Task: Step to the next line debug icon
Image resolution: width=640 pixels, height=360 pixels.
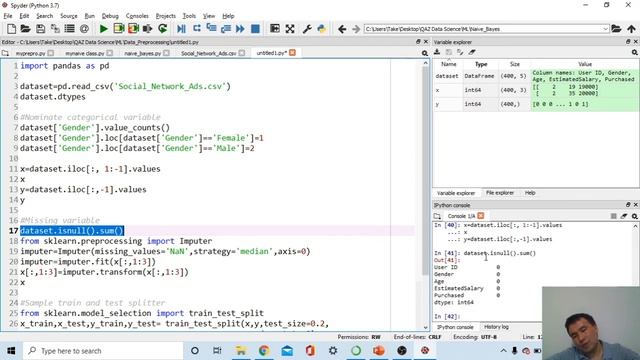Action: click(196, 29)
